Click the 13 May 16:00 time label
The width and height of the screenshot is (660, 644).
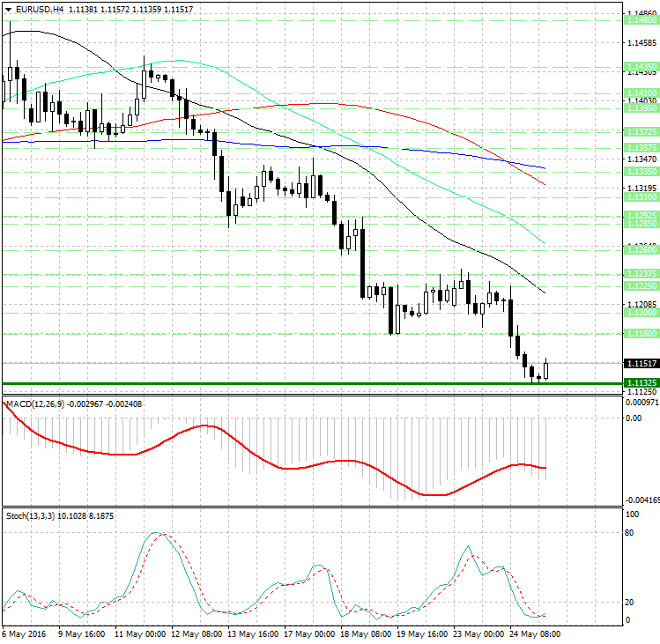point(251,634)
